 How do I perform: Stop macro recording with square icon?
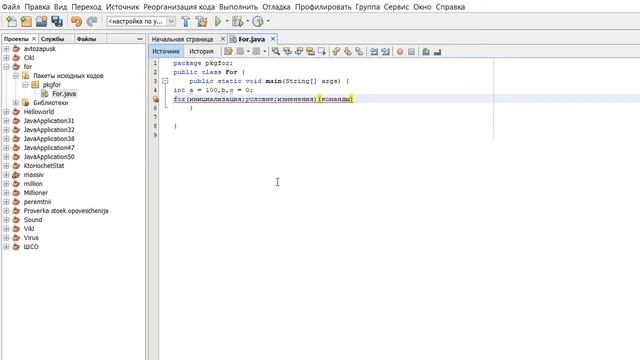click(x=411, y=51)
